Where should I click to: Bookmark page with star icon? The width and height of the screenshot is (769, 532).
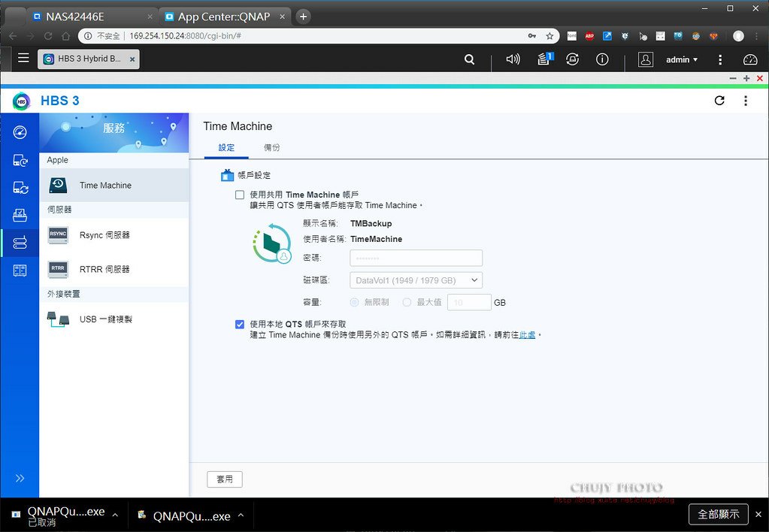(x=550, y=36)
